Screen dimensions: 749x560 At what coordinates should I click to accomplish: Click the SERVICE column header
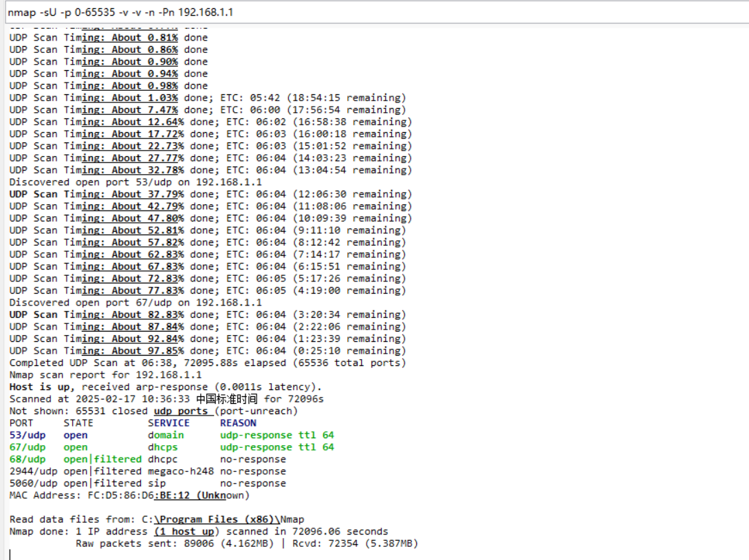point(169,423)
